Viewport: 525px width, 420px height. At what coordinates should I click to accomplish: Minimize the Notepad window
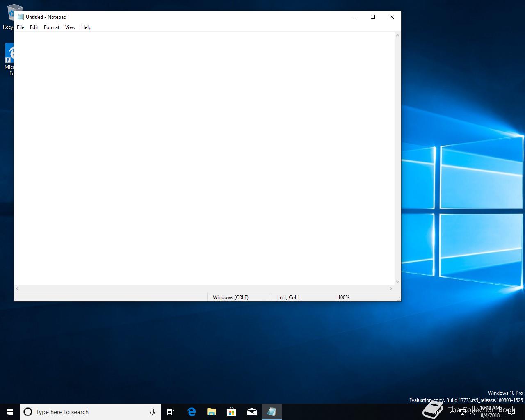click(x=354, y=17)
